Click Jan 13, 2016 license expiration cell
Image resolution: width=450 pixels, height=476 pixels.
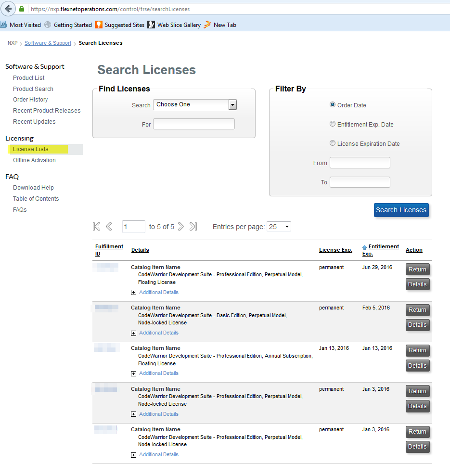[x=334, y=348]
